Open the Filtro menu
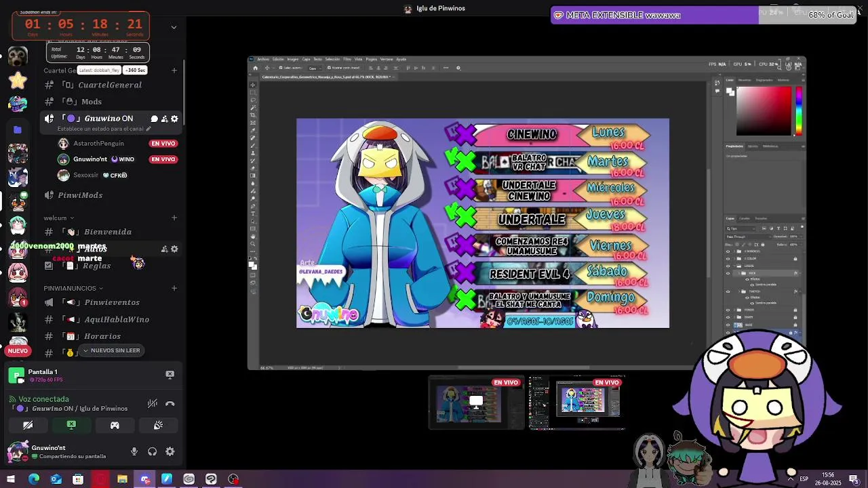The height and width of the screenshot is (488, 868). coord(347,59)
